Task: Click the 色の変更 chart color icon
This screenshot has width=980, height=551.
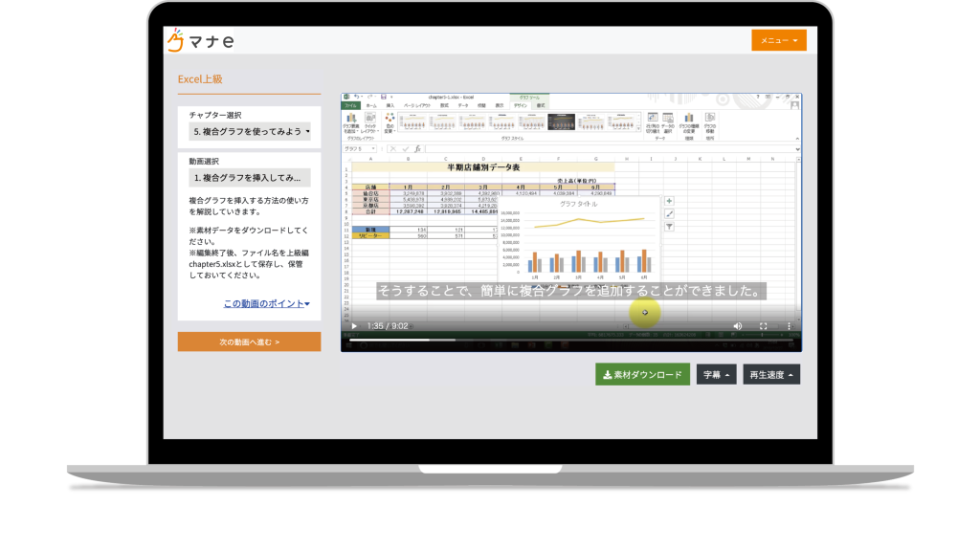Action: [x=392, y=122]
